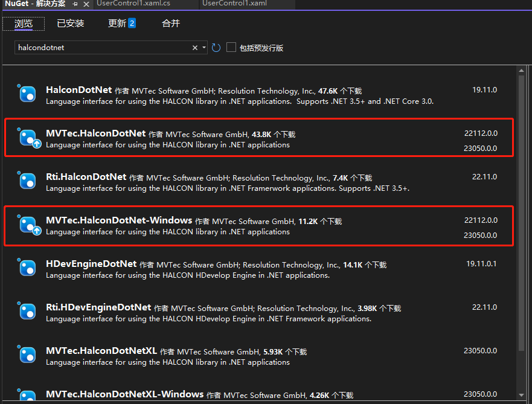This screenshot has width=532, height=404.
Task: Click the MVTec.HalconDotNet-Windows package icon
Action: (x=28, y=225)
